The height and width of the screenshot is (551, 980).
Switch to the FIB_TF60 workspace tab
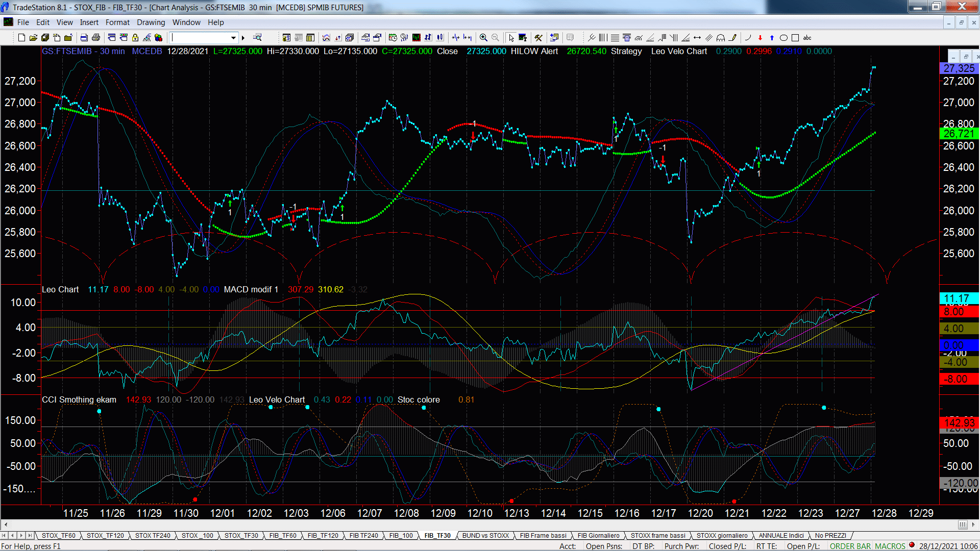283,536
